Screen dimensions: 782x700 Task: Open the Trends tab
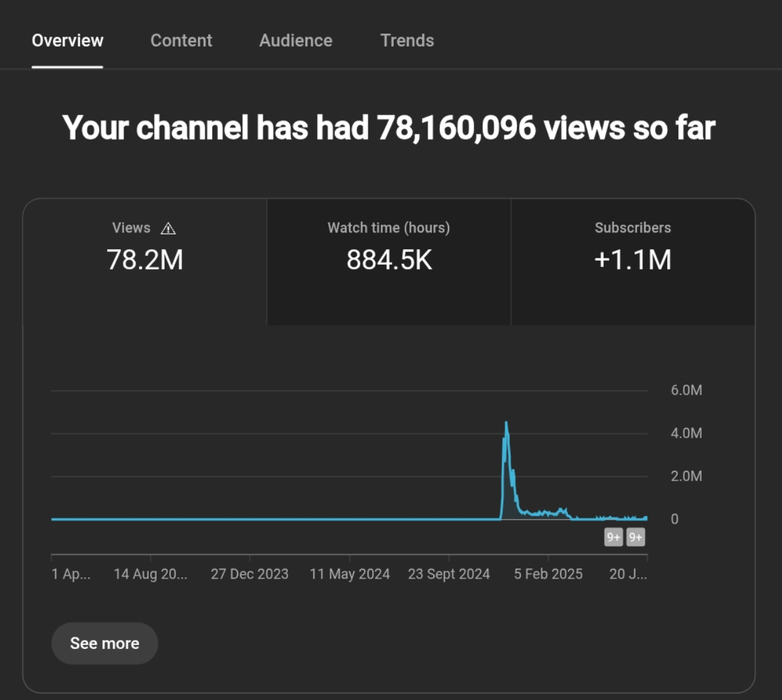click(x=407, y=40)
